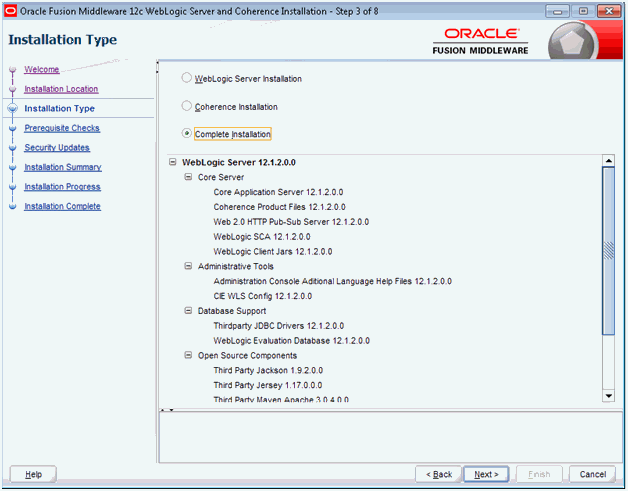The width and height of the screenshot is (628, 491).
Task: Maximize the installer window
Action: click(x=583, y=11)
